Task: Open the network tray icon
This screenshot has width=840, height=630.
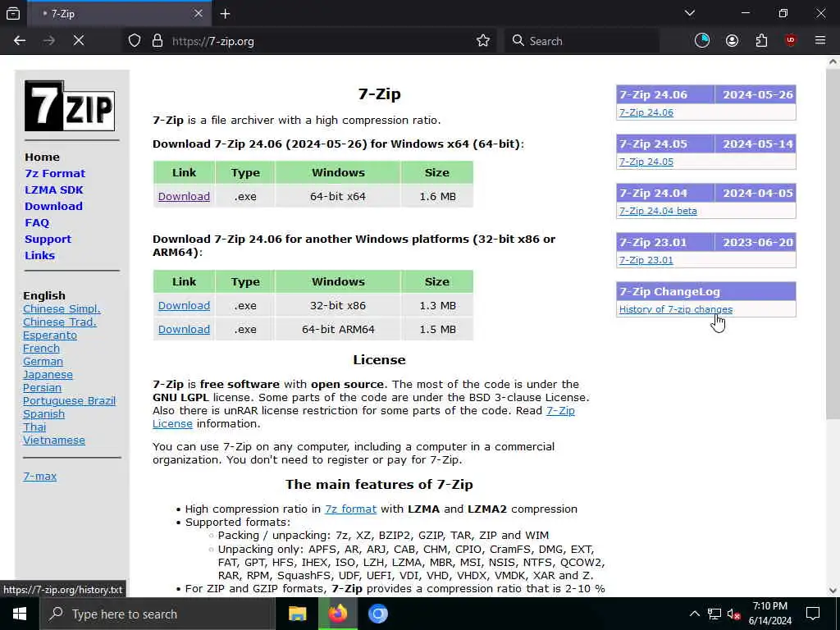Action: (x=714, y=614)
